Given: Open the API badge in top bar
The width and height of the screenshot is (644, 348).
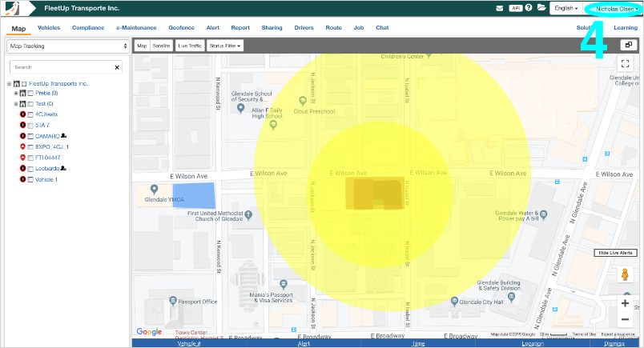Looking at the screenshot, I should click(516, 8).
